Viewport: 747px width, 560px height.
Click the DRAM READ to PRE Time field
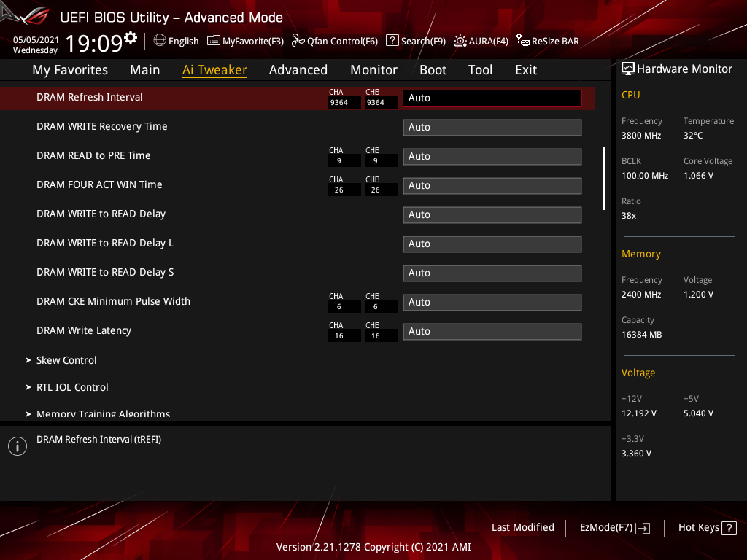[492, 156]
